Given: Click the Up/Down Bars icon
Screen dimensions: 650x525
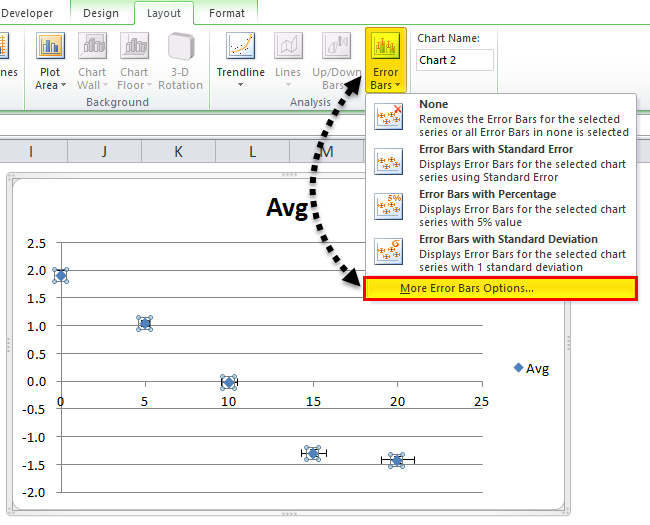Looking at the screenshot, I should 337,45.
